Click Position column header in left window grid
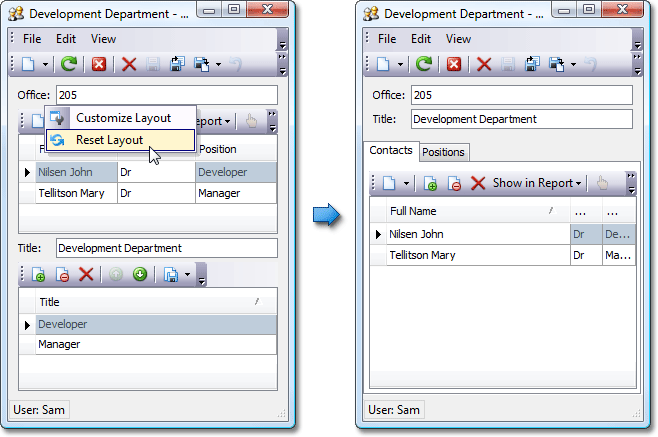 point(236,149)
